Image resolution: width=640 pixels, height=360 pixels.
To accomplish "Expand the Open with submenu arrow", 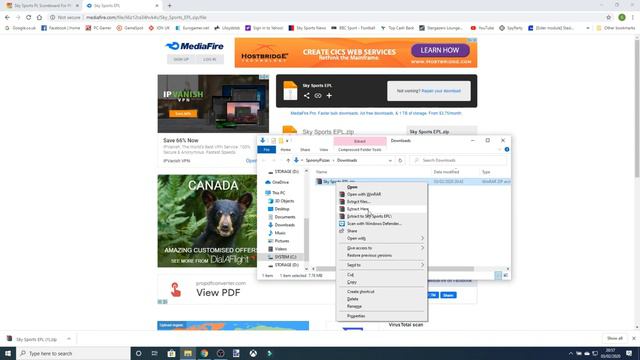I will click(422, 238).
